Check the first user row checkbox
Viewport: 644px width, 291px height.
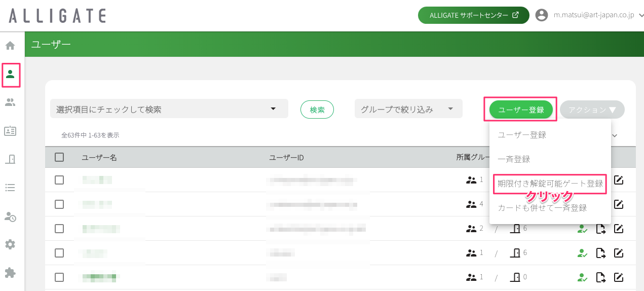pos(59,180)
